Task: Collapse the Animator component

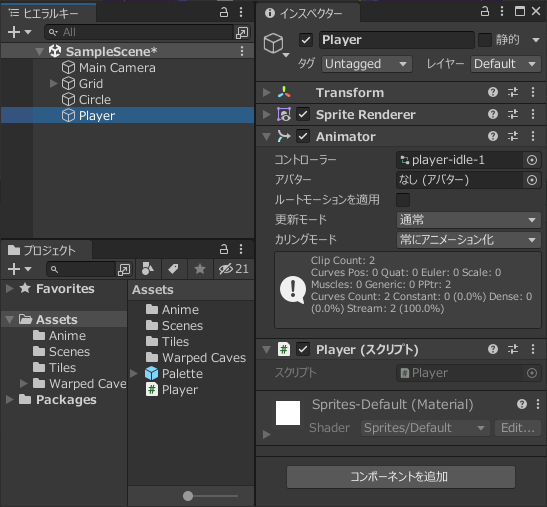Action: (x=267, y=136)
